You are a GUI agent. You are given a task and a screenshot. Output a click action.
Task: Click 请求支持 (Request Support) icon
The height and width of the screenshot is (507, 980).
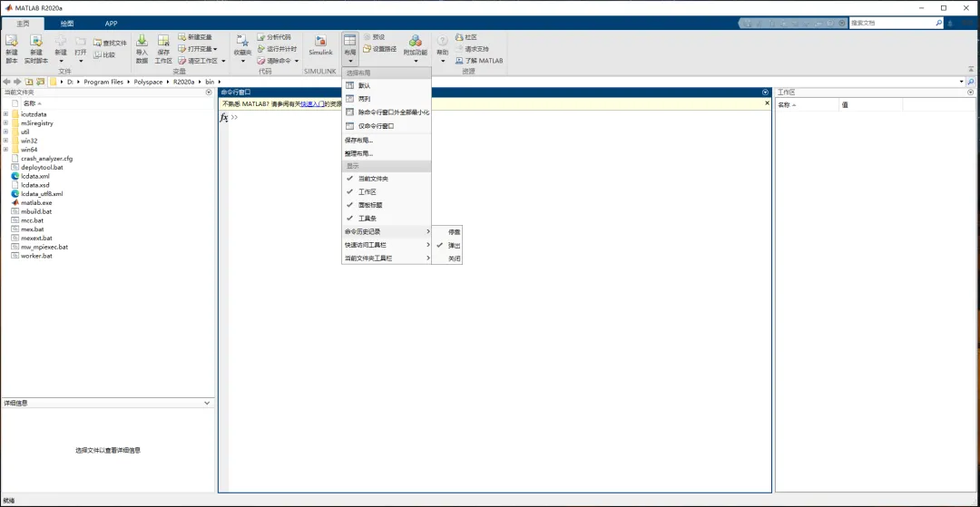[x=459, y=49]
